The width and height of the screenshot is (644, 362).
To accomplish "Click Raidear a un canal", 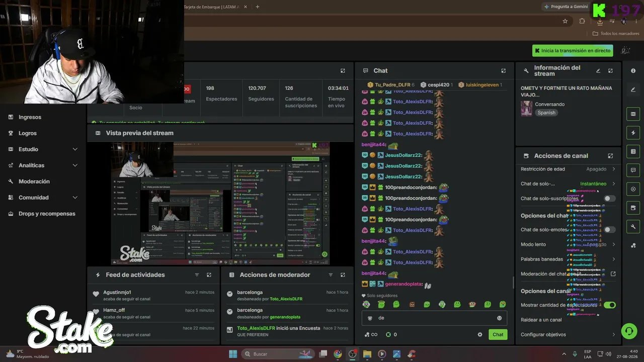I will tap(541, 320).
